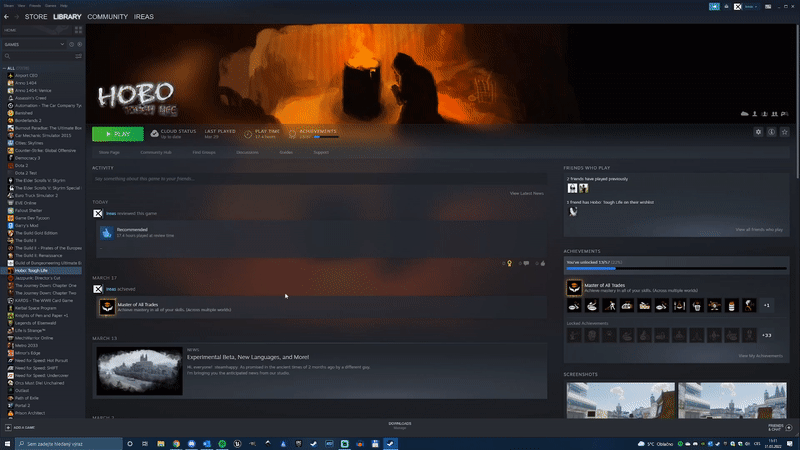Click the unlocked achievements progress bar

coord(677,268)
